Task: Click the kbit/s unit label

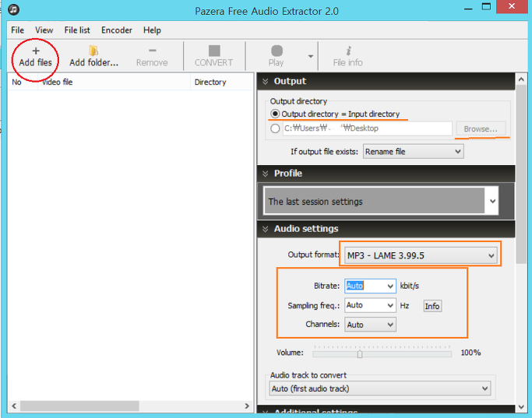Action: pos(410,286)
